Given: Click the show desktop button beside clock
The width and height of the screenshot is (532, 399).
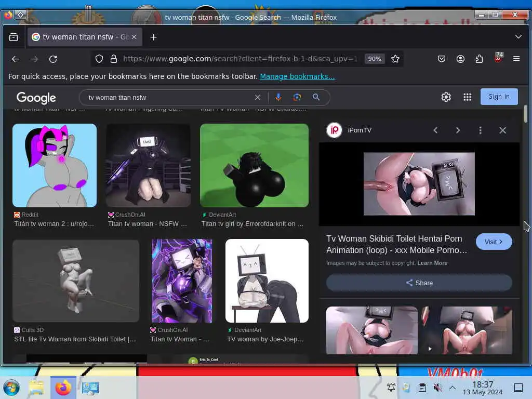Looking at the screenshot, I should pos(518,388).
